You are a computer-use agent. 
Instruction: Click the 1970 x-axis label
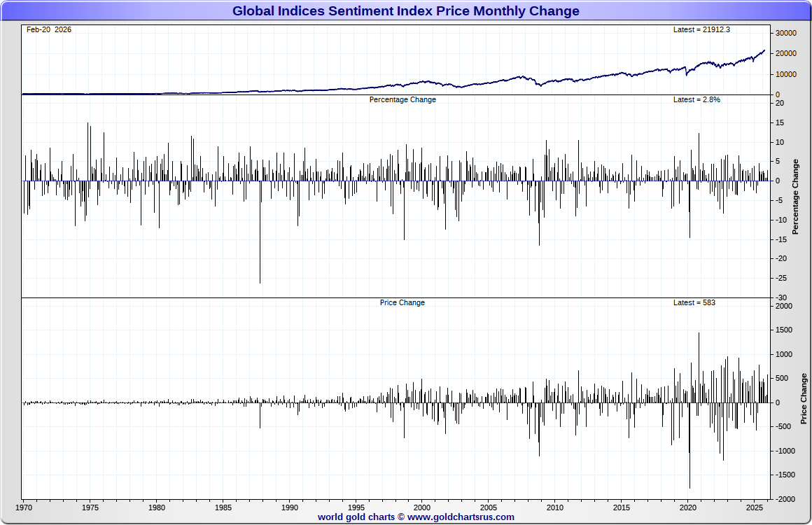click(24, 507)
